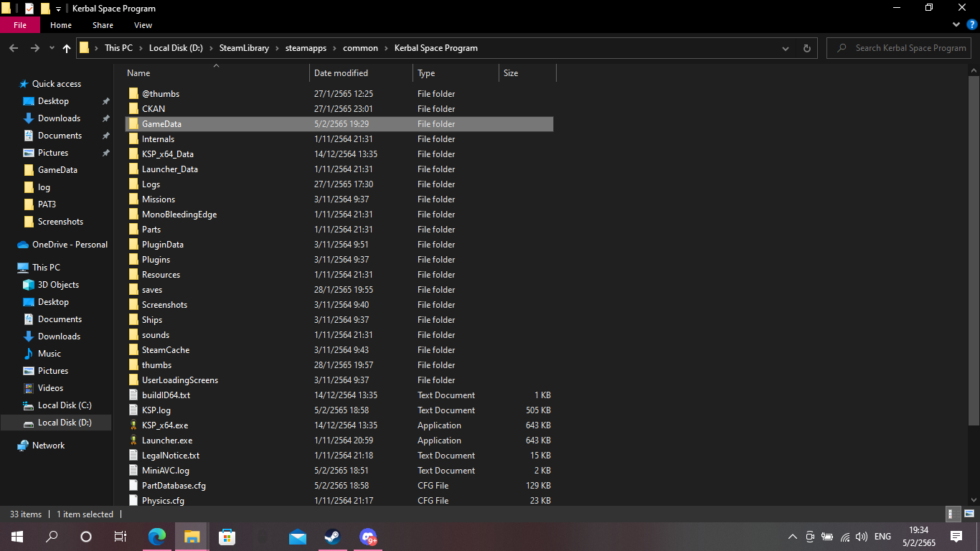980x551 pixels.
Task: Click the New folder icon in title bar
Action: (45, 9)
